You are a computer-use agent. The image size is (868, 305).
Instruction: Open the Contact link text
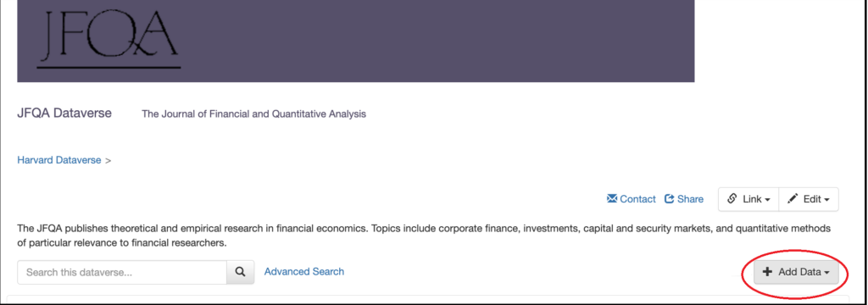637,199
